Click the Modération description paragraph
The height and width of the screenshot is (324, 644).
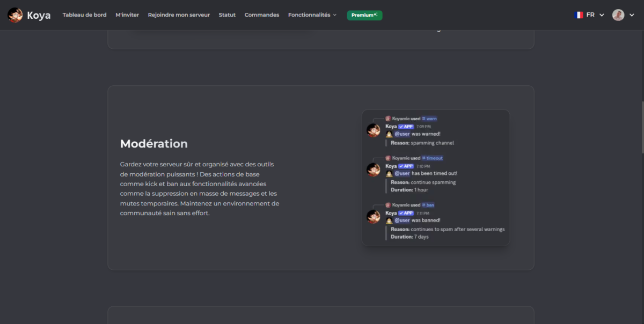tap(200, 188)
